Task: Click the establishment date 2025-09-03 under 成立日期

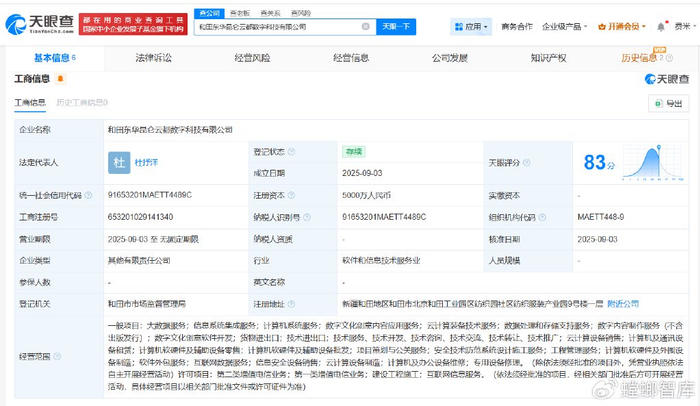Action: (362, 173)
